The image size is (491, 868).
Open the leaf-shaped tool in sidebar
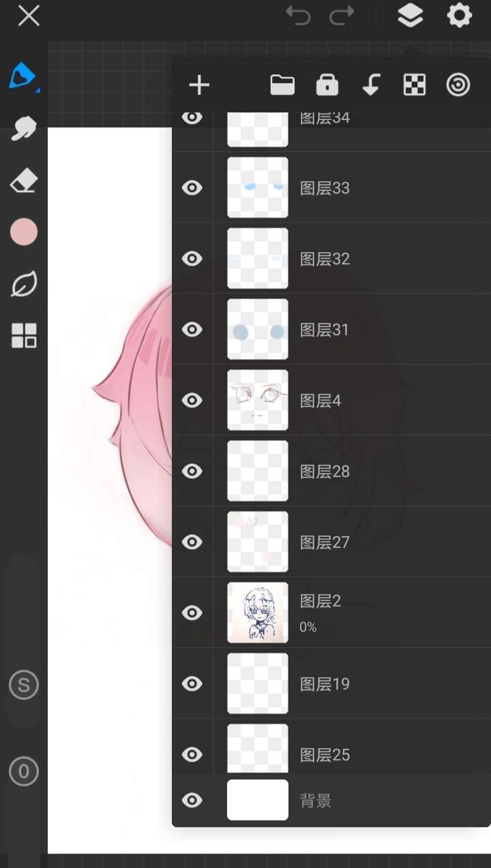[x=24, y=284]
